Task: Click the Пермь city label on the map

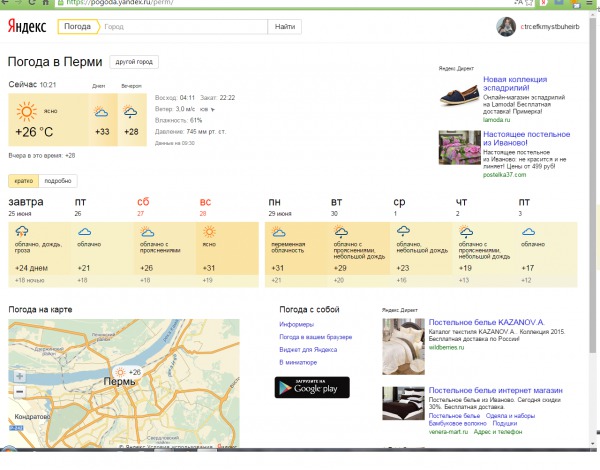Action: 119,382
